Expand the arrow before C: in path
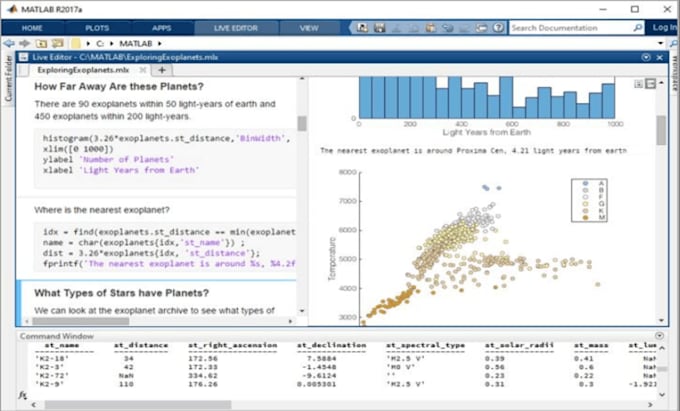This screenshot has height=411, width=680. pyautogui.click(x=88, y=43)
